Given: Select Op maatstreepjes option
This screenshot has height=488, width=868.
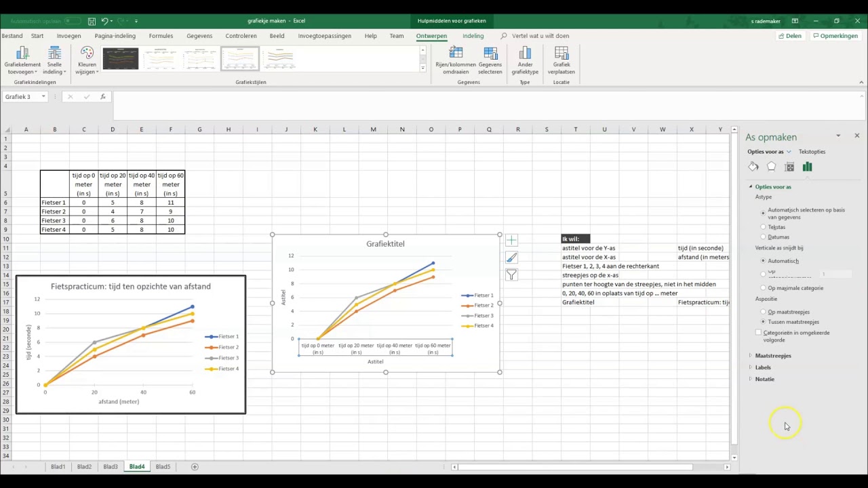Looking at the screenshot, I should point(764,312).
